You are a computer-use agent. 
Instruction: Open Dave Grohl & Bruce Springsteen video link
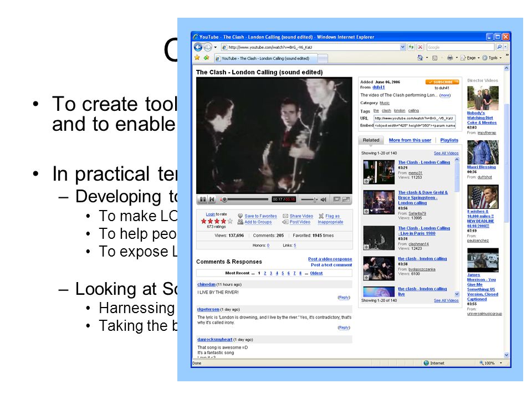pos(423,198)
